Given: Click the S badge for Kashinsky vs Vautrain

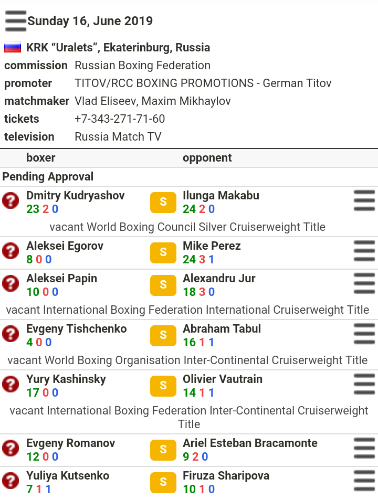Looking at the screenshot, I should pyautogui.click(x=163, y=386).
